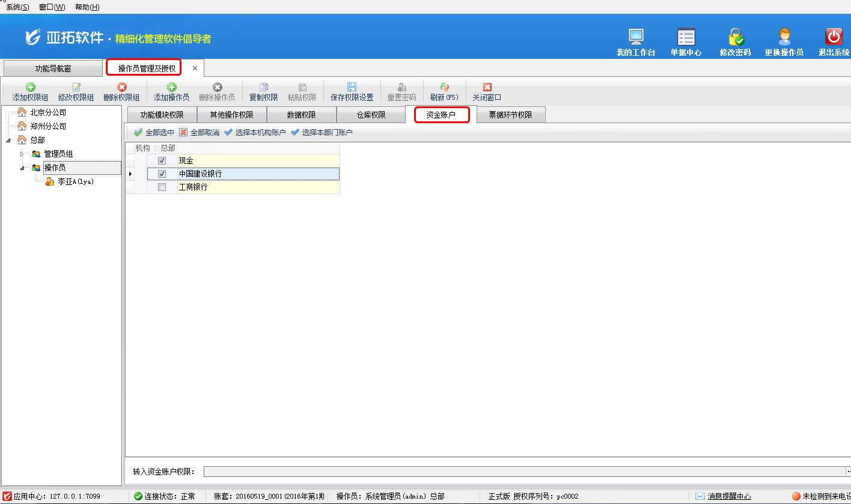Screen dimensions: 851x504
Task: Open 我的工作台 from the header
Action: tap(636, 37)
